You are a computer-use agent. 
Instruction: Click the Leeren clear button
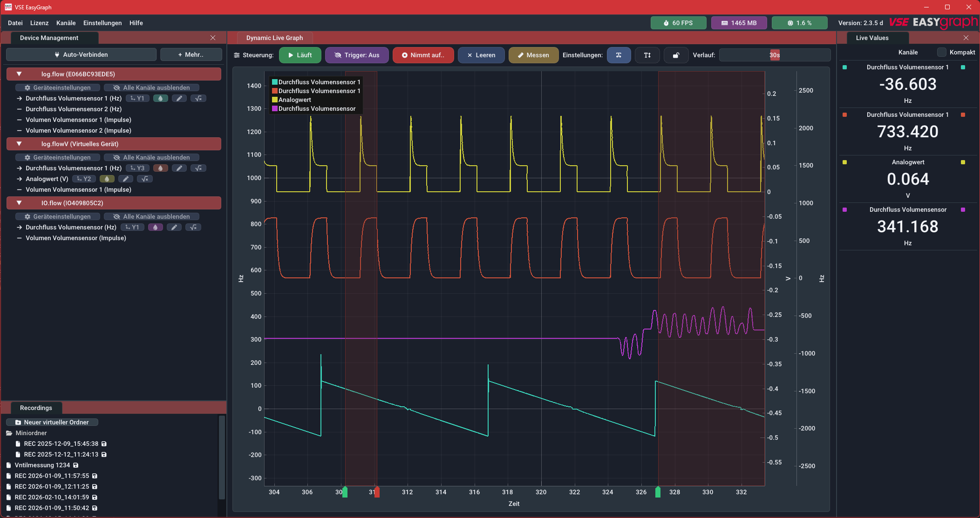tap(481, 55)
